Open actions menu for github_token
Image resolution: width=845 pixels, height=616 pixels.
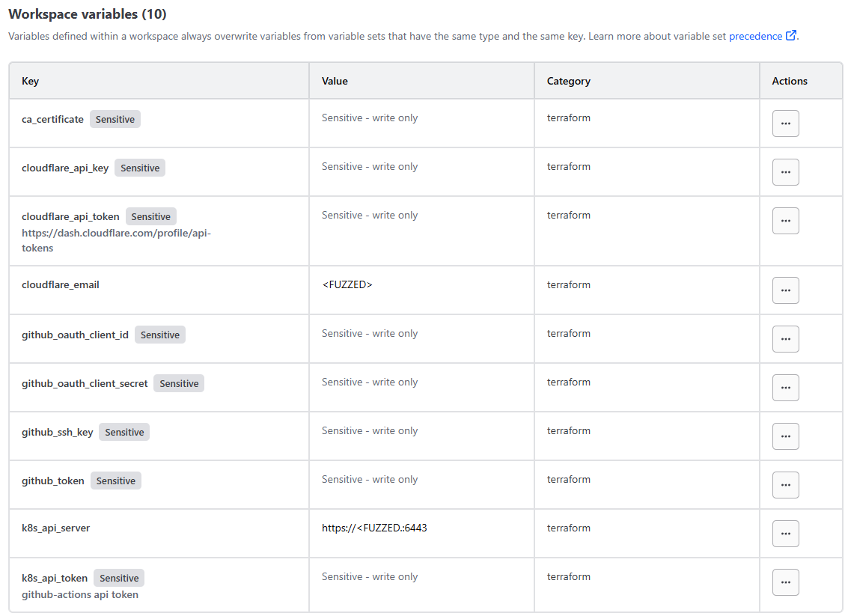click(785, 485)
